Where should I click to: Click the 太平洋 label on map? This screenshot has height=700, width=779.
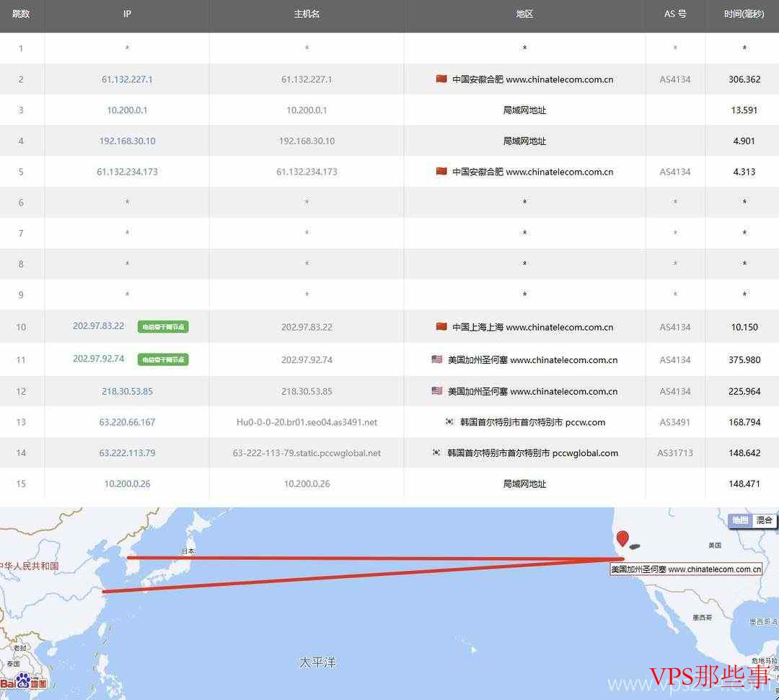[318, 662]
